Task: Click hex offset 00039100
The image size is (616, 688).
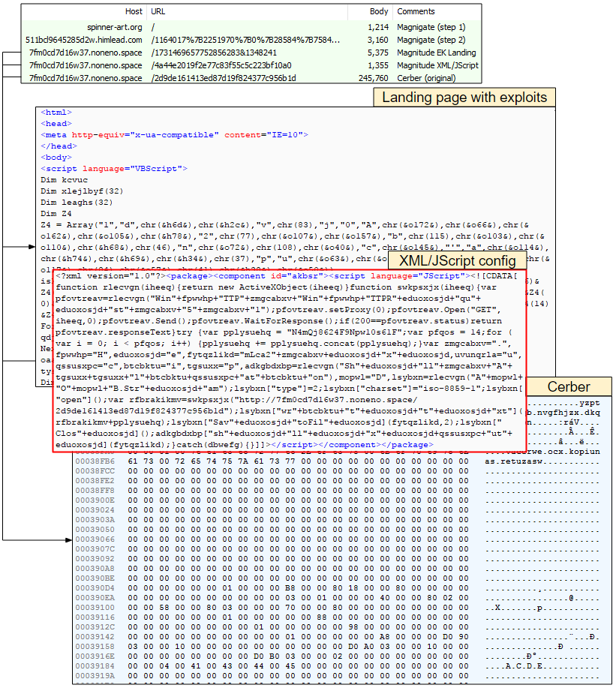Action: click(95, 608)
